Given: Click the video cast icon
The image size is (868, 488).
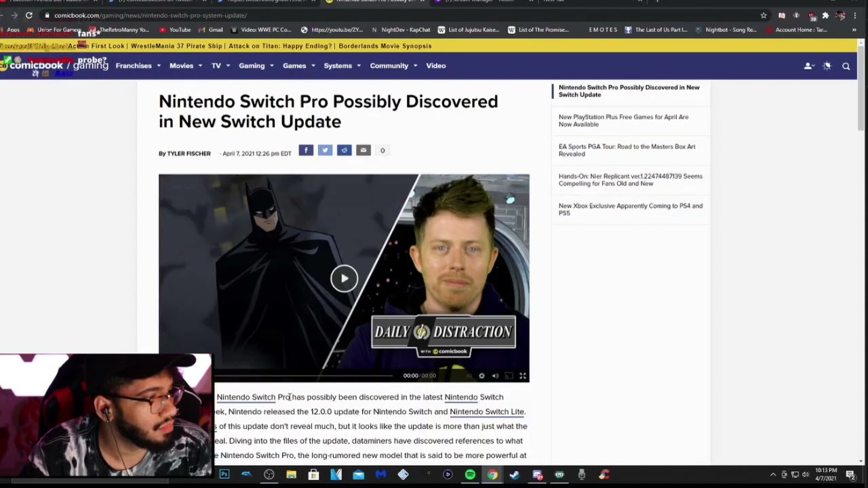Looking at the screenshot, I should 509,375.
